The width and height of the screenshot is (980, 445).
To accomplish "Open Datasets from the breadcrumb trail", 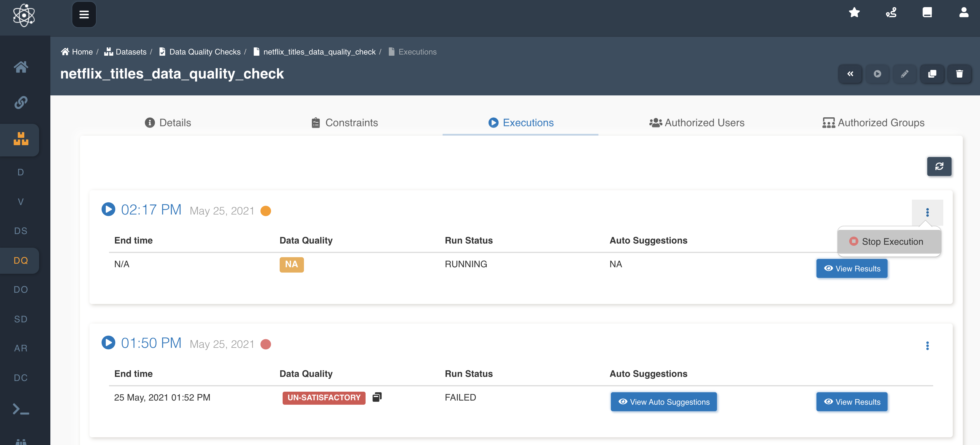I will coord(130,52).
